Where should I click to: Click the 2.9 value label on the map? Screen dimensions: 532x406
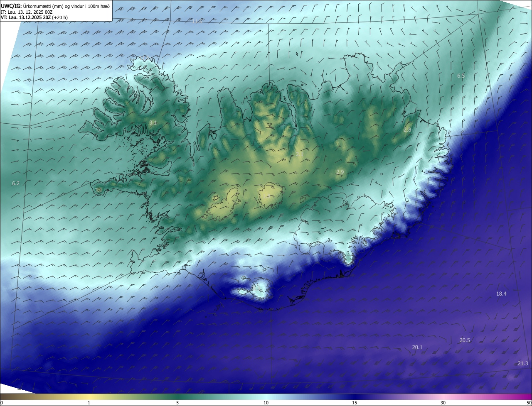point(340,172)
